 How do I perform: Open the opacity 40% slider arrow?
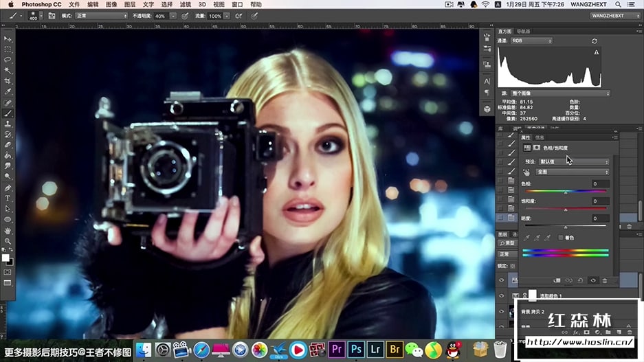pos(173,16)
